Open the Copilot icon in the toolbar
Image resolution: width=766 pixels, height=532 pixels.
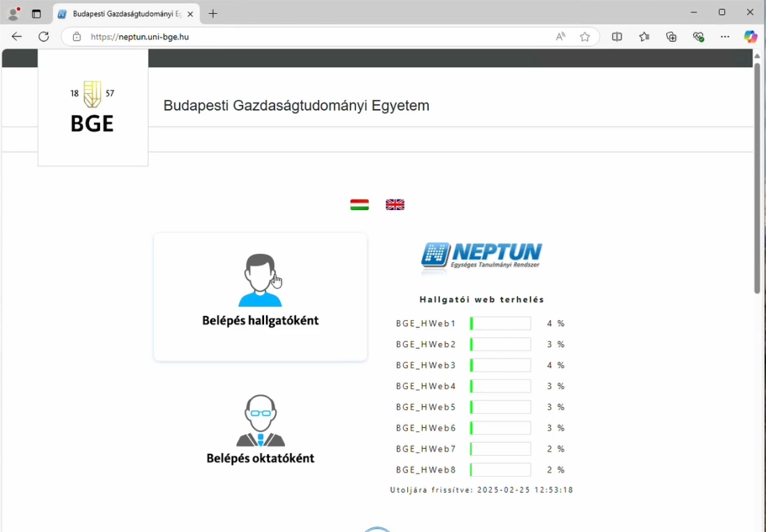(x=750, y=36)
